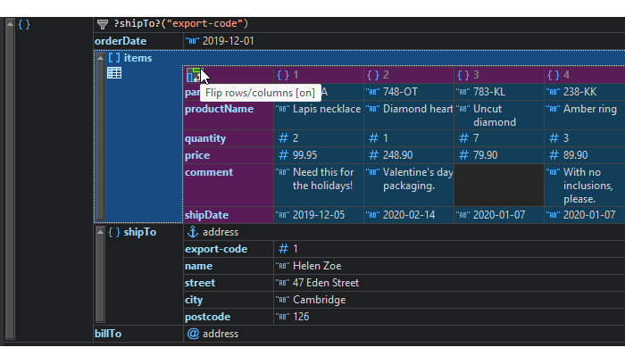Select the productName row header
625x364 pixels.
tap(227, 110)
